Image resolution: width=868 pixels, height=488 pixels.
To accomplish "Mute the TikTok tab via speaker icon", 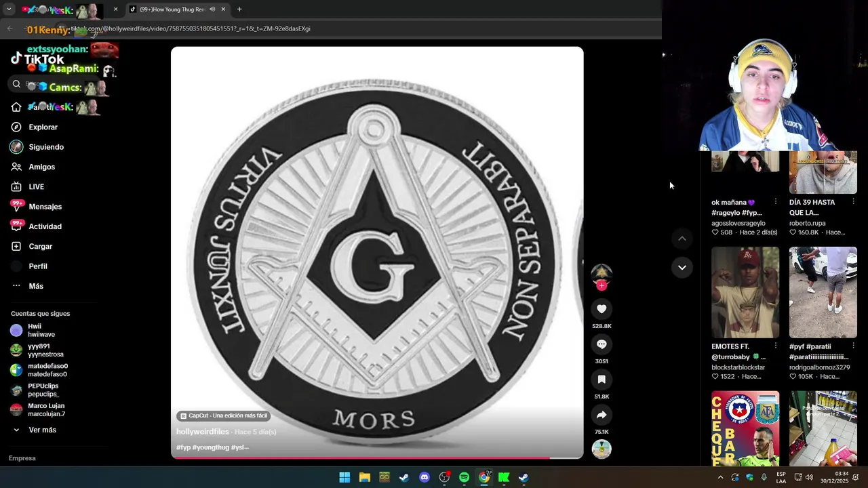I will (x=212, y=9).
